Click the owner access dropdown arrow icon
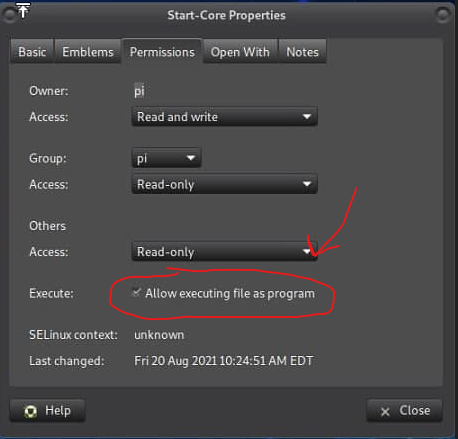This screenshot has height=439, width=458. click(x=307, y=117)
